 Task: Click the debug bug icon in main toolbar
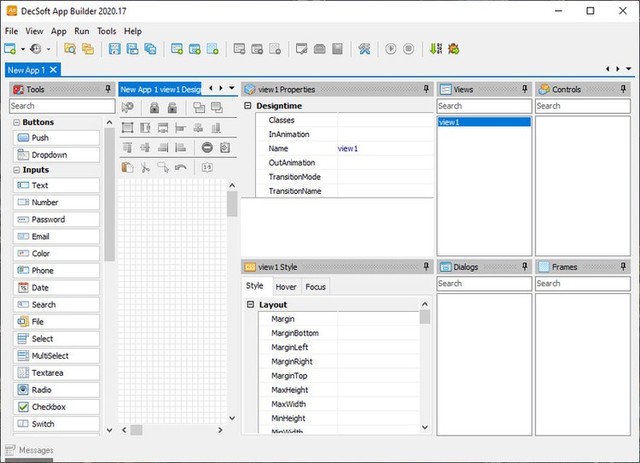tap(454, 48)
